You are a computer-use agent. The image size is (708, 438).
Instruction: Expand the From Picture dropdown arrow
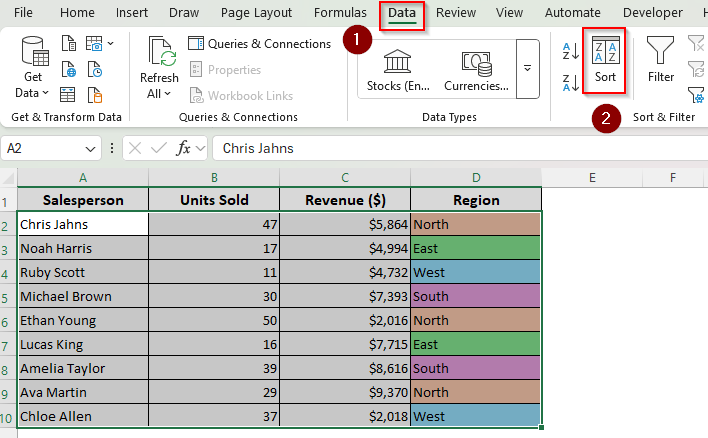click(x=111, y=44)
